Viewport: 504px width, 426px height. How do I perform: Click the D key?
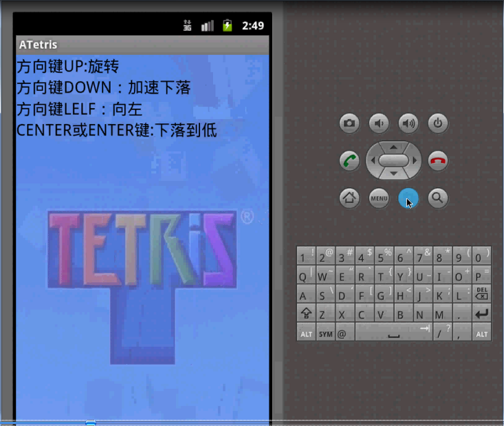pos(345,293)
